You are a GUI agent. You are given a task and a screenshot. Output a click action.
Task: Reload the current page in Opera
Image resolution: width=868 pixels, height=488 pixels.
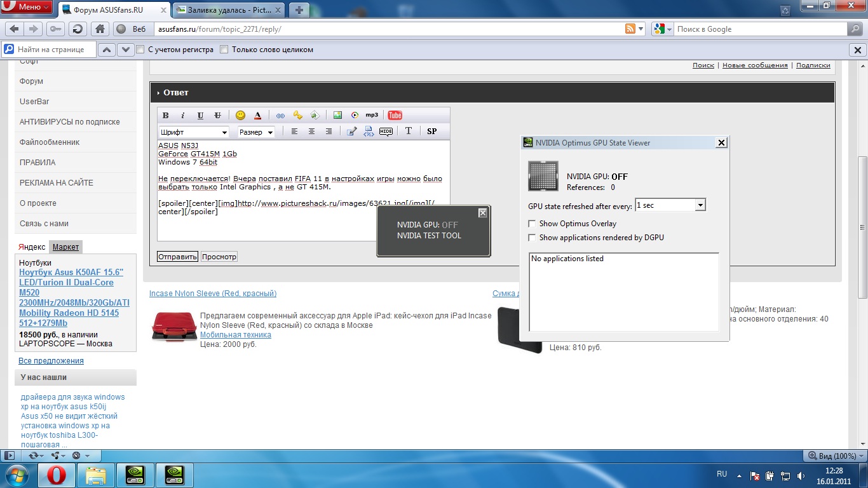(78, 29)
